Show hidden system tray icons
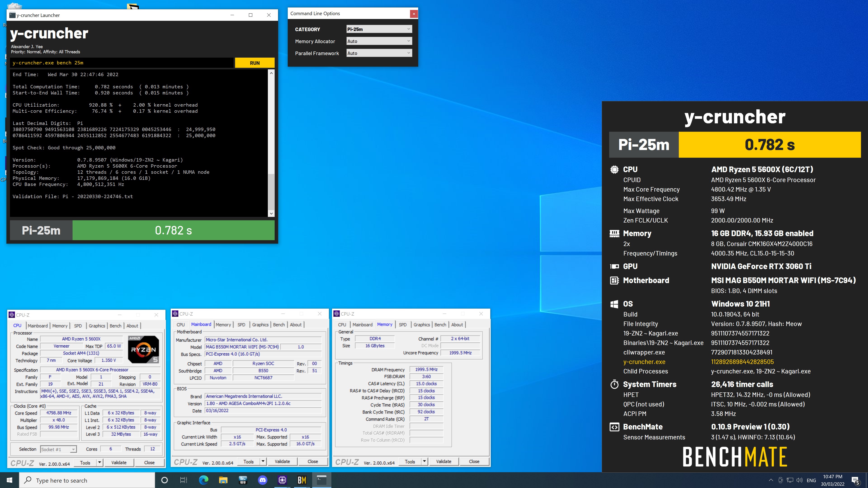The image size is (868, 488). [x=771, y=480]
